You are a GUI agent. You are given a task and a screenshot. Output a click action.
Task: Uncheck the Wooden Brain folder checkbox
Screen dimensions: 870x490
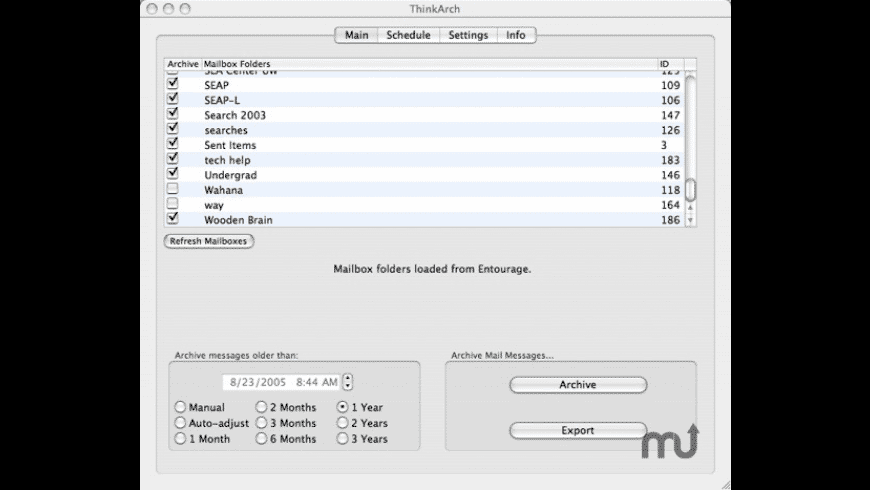[173, 219]
